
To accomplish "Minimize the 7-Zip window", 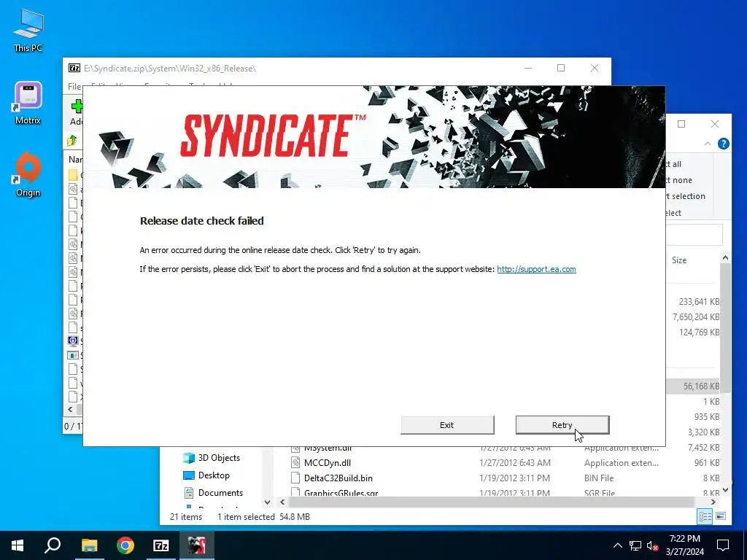I will [x=528, y=68].
